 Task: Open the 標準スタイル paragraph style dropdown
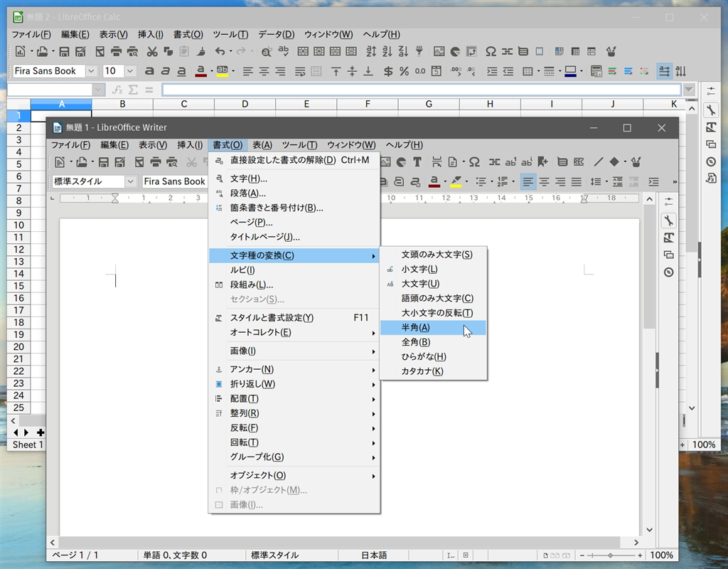(130, 181)
